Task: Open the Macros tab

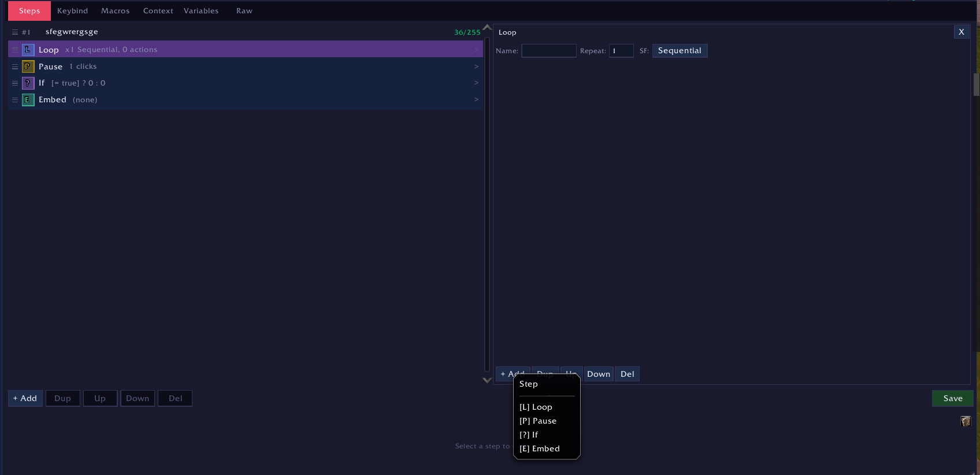Action: click(116, 11)
